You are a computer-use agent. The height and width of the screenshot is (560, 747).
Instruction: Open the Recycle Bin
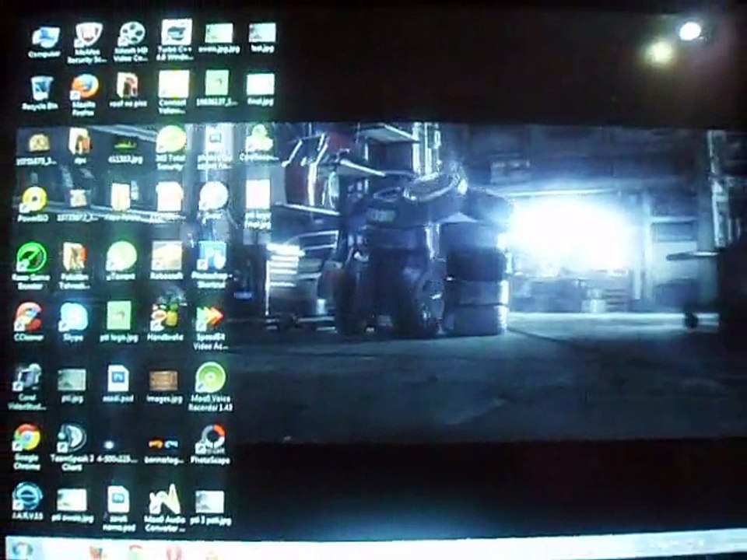40,93
